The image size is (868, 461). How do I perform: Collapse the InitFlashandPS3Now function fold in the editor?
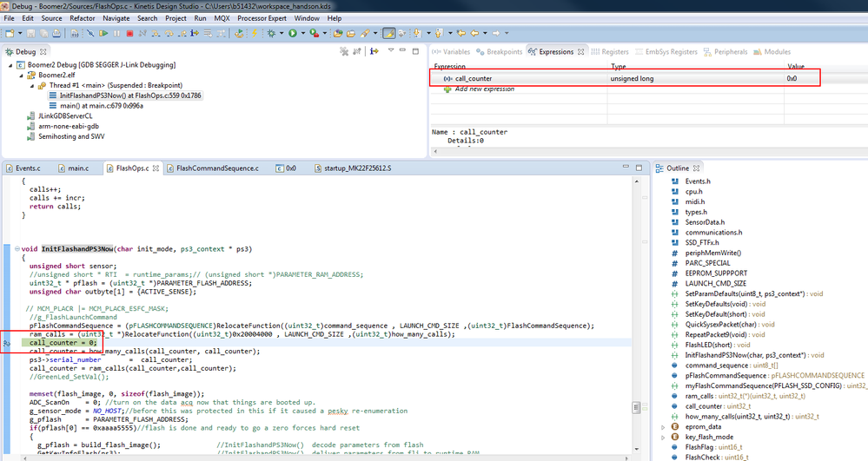tap(17, 249)
